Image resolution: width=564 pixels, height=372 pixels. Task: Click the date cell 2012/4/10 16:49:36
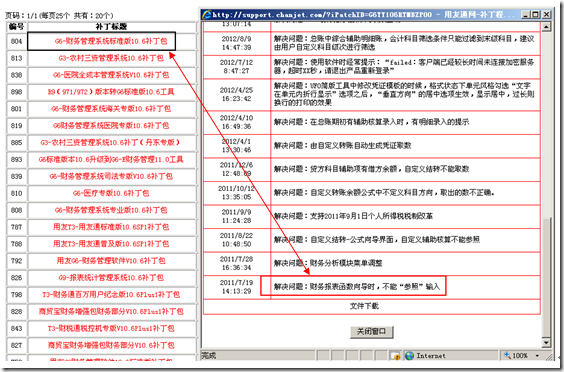[236, 122]
